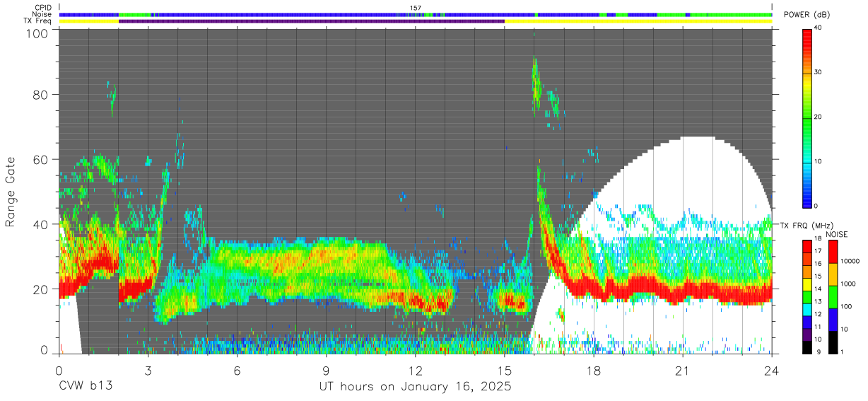Click the range gate 80 axis label
The image size is (868, 401).
click(x=41, y=95)
